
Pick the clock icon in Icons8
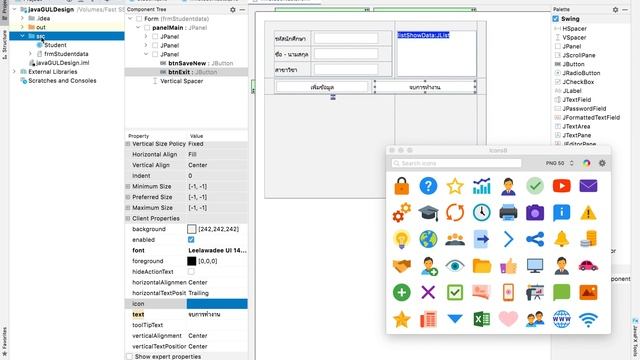coord(482,213)
